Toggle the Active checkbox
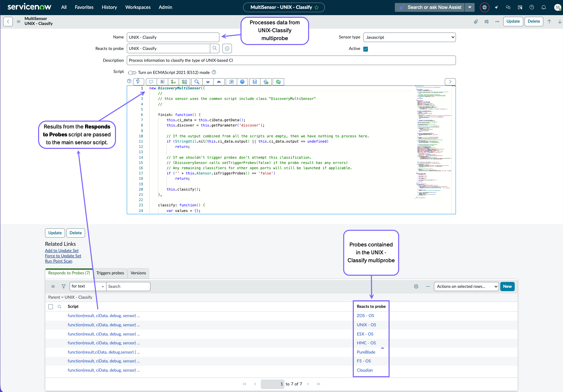 [x=366, y=49]
